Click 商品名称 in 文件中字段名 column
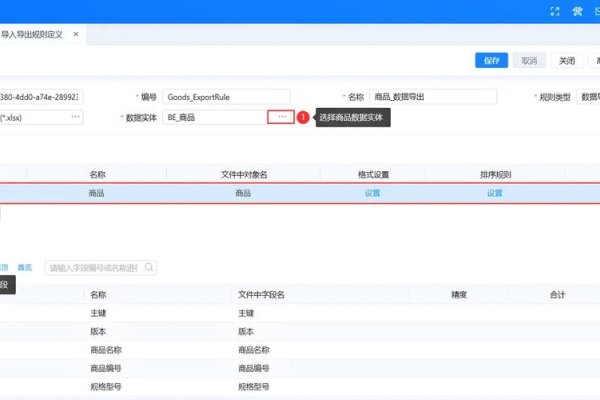This screenshot has width=600, height=400. pos(253,349)
